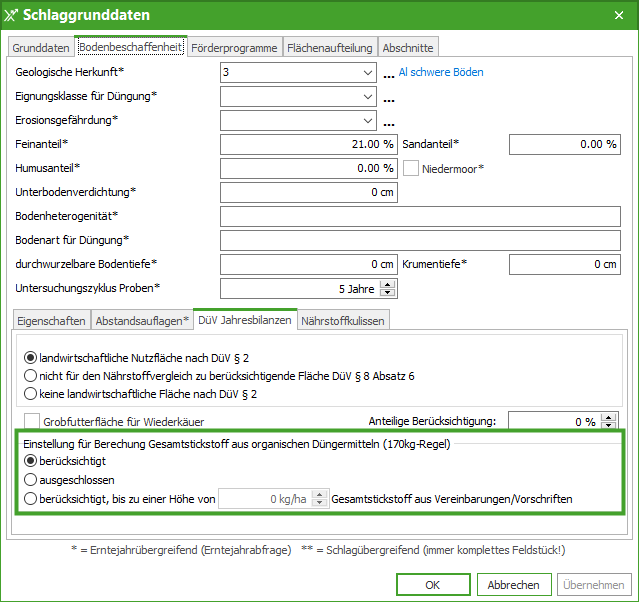Screen dimensions: 639x602
Task: Switch to the Förderprogramme tab
Action: tap(234, 47)
